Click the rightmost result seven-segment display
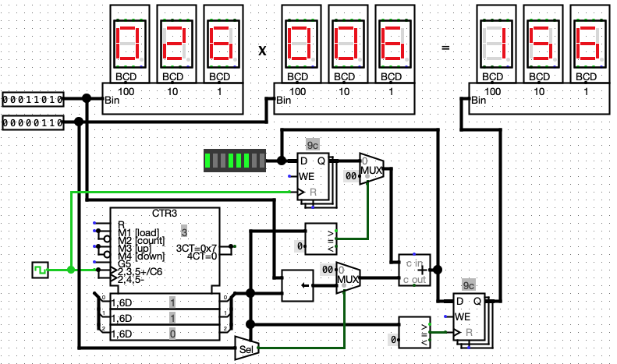This screenshot has height=364, width=617. [590, 44]
